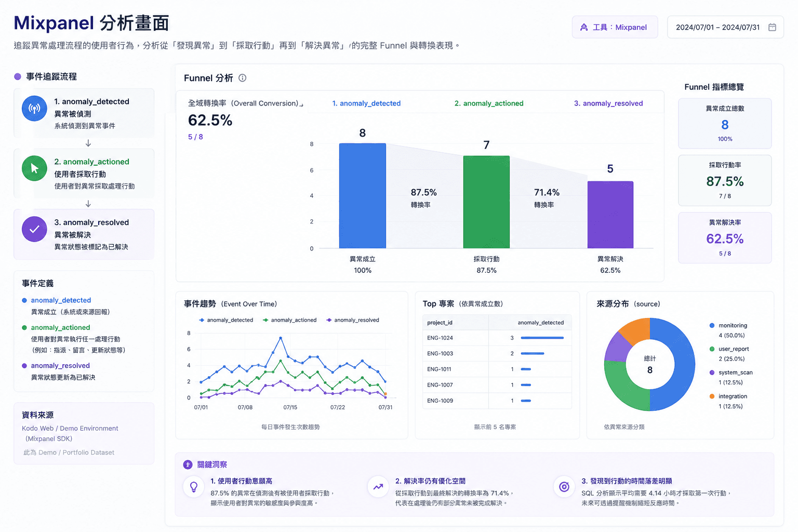Image resolution: width=798 pixels, height=532 pixels.
Task: Click the target insight icon
Action: click(564, 487)
